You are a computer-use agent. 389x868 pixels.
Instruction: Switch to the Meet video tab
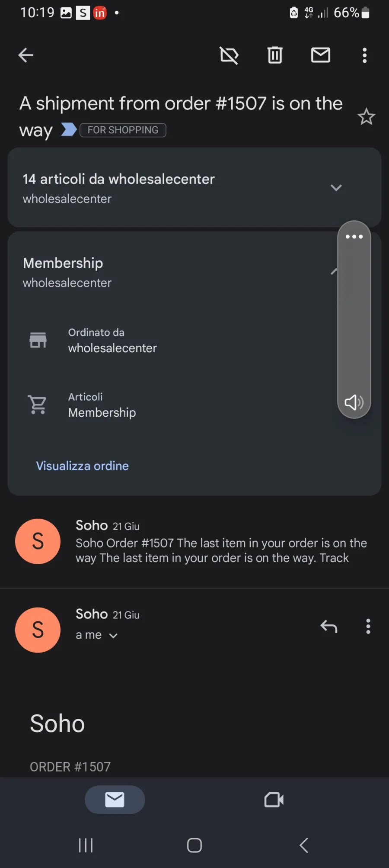tap(274, 800)
